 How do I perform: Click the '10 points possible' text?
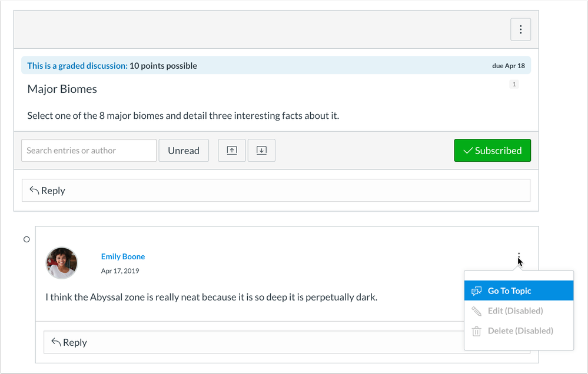pos(163,66)
